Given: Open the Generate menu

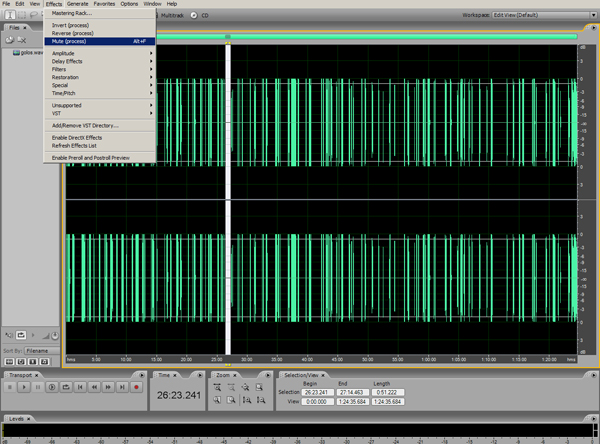Looking at the screenshot, I should [x=78, y=4].
